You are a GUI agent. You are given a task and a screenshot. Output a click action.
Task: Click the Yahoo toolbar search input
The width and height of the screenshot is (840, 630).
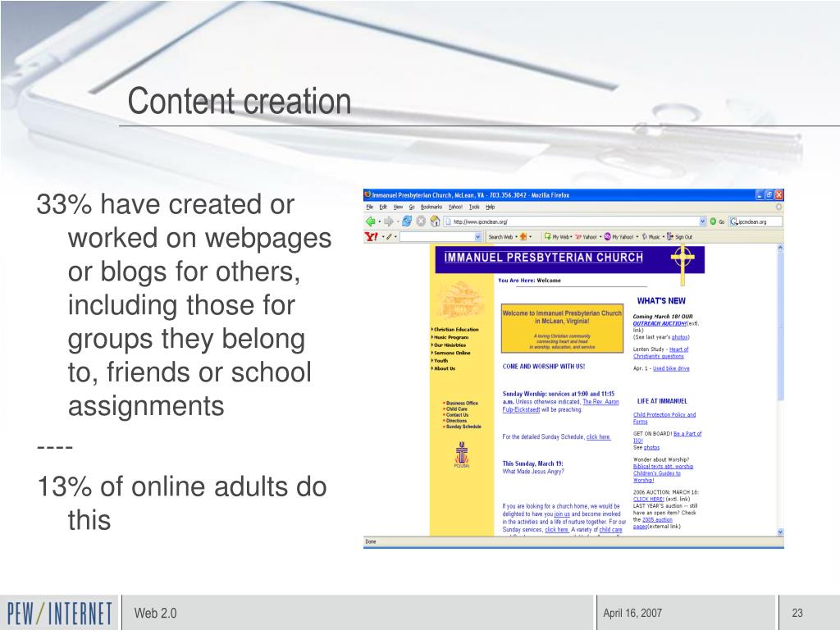tap(441, 236)
